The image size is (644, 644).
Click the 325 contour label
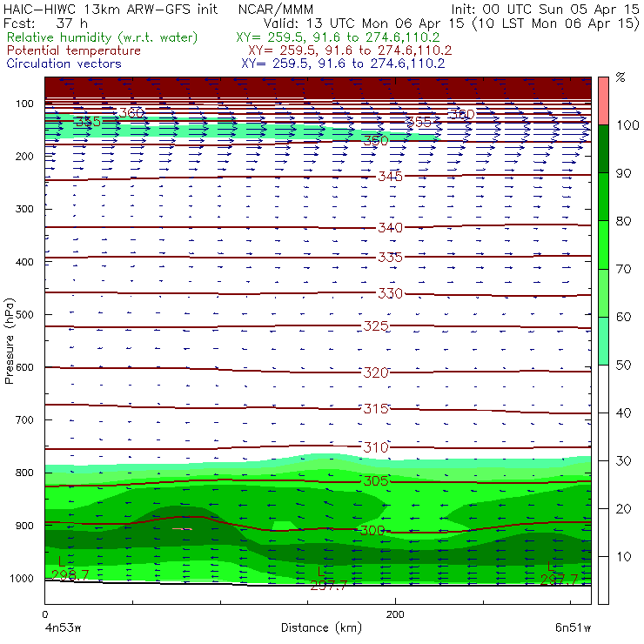pos(376,326)
